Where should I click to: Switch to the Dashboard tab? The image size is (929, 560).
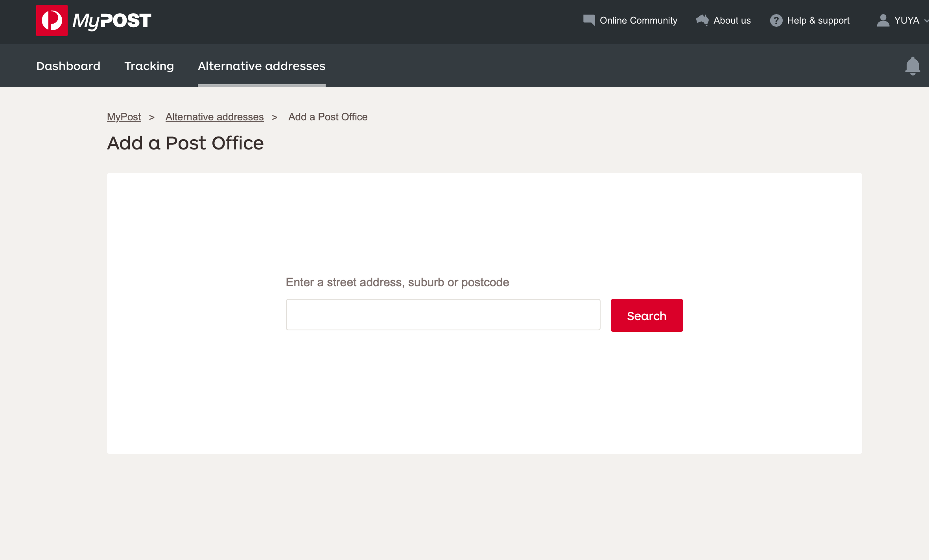(x=68, y=66)
